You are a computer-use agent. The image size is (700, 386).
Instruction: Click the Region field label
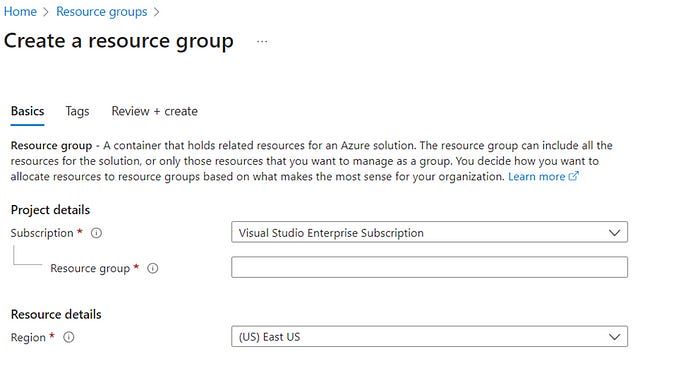point(28,337)
